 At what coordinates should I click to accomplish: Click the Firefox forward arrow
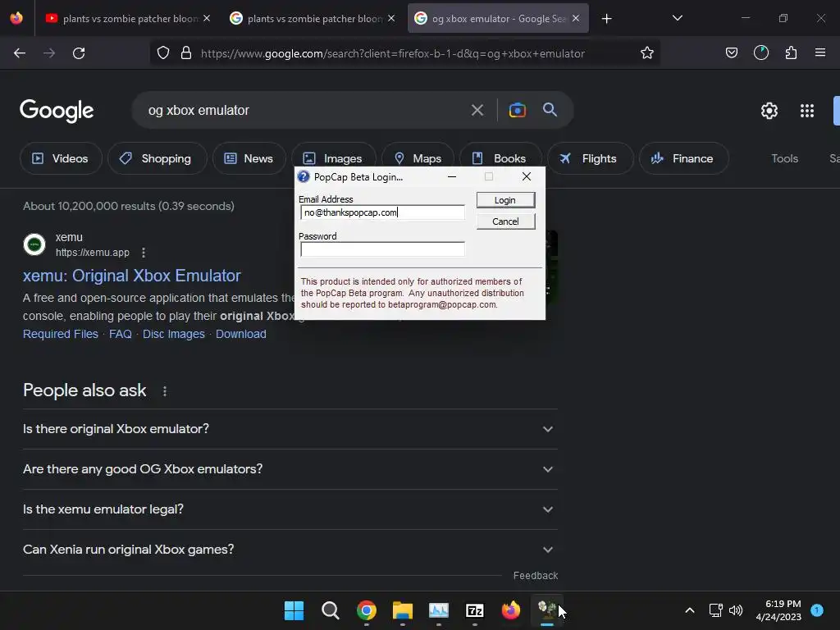(x=49, y=53)
